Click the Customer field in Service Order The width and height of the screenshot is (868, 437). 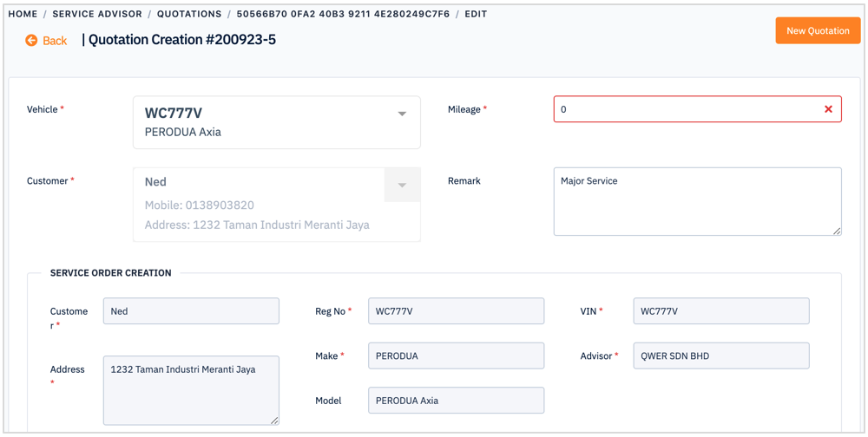[191, 311]
